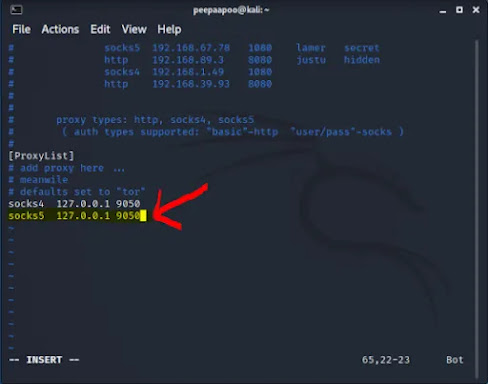Maximize the terminal window
Screen dimensions: 488x384
point(459,10)
